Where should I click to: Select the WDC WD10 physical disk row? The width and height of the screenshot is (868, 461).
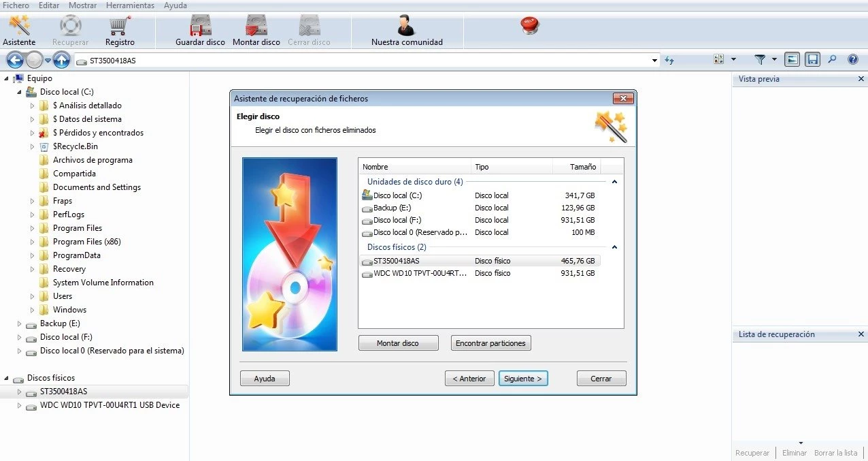point(419,273)
